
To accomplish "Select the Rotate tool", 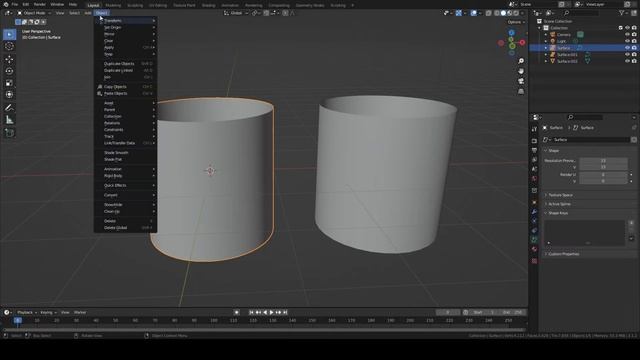I will pos(9,71).
